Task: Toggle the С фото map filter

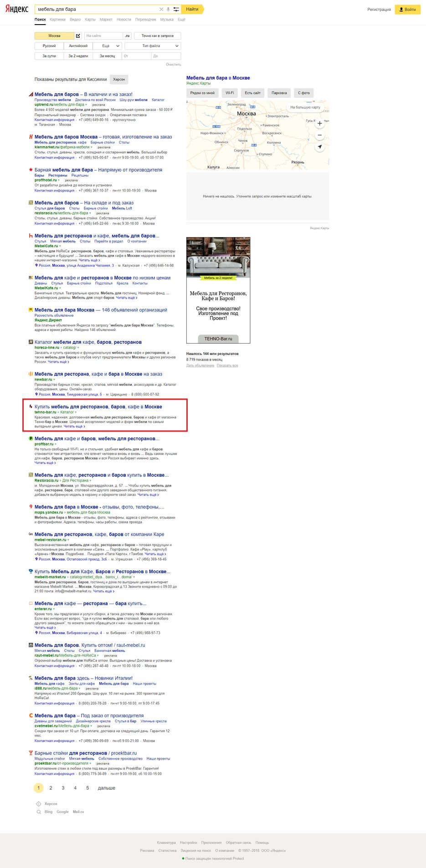Action: click(304, 93)
